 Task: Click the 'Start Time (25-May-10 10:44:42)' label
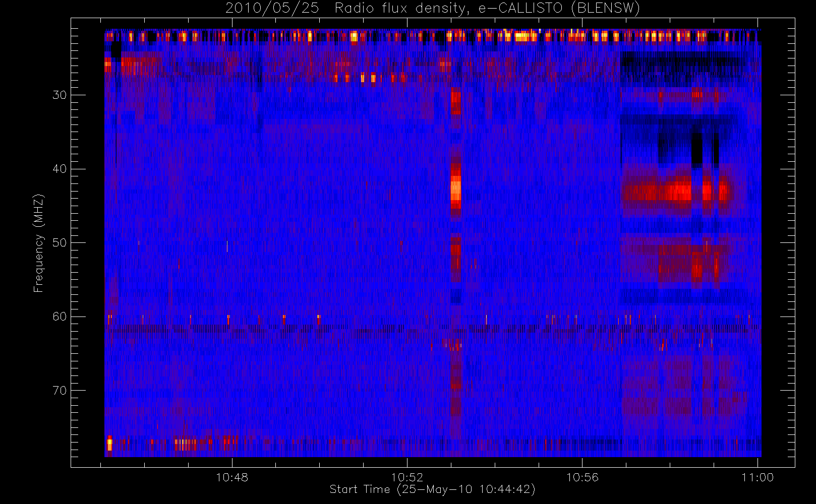[x=432, y=489]
